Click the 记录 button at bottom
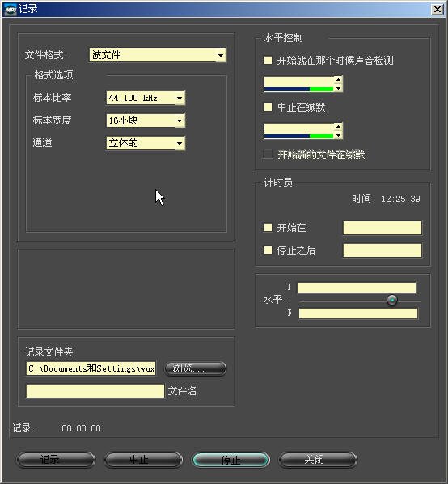448x484 pixels. (x=56, y=460)
